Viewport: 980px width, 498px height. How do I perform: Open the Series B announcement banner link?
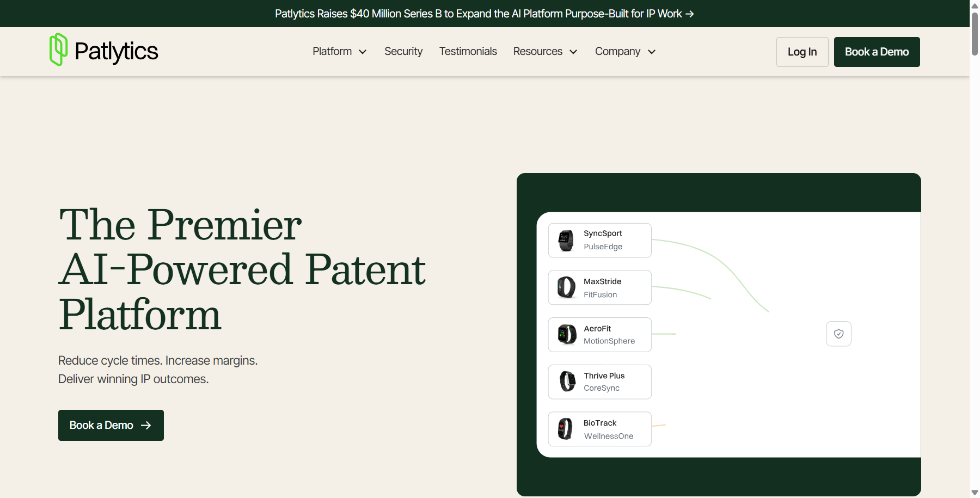coord(484,14)
